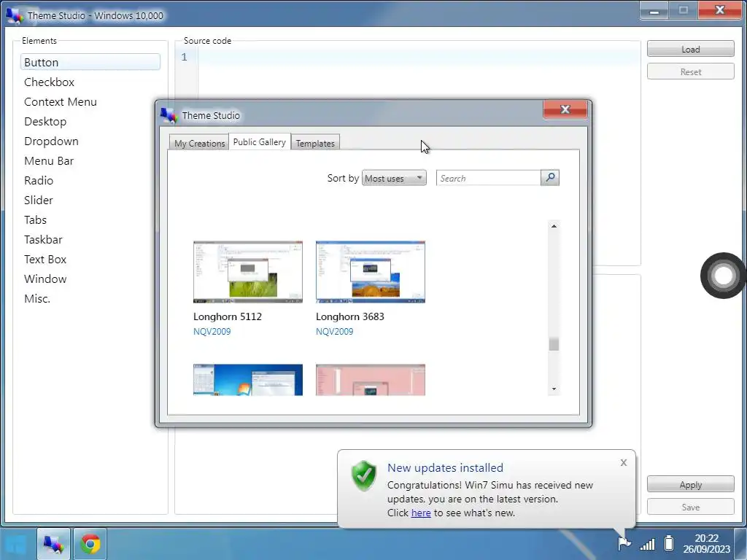The image size is (747, 560).
Task: Click the gallery scrollbar thumb
Action: coord(554,344)
